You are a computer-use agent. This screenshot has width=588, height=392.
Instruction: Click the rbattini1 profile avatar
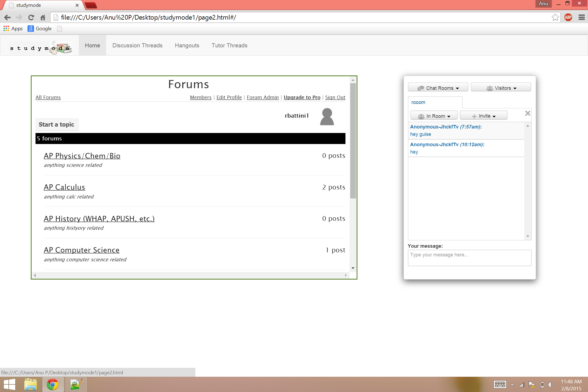point(327,117)
